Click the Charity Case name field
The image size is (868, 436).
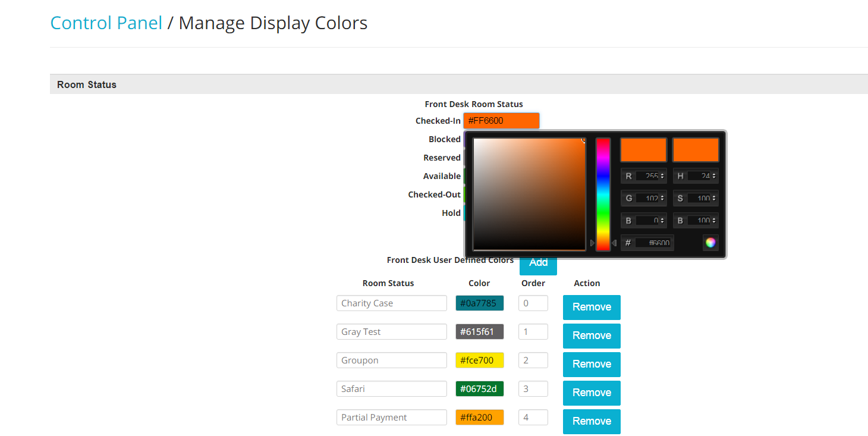pos(392,303)
